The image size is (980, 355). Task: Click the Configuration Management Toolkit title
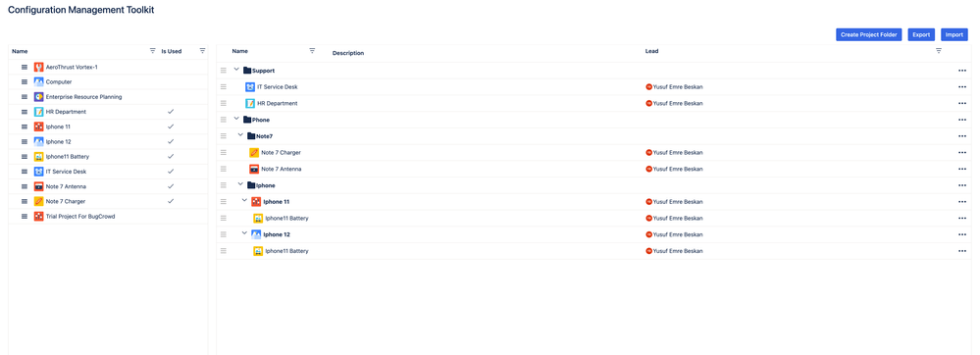81,10
